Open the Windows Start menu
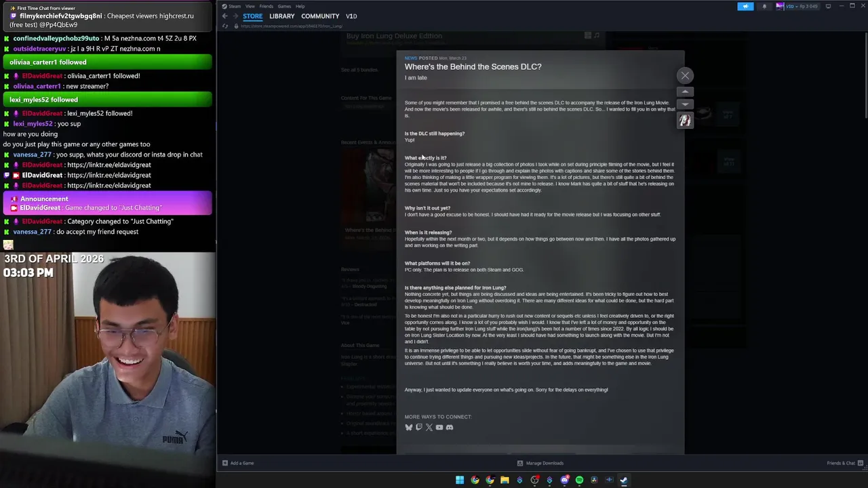Screen dimensions: 868x488 pyautogui.click(x=460, y=481)
